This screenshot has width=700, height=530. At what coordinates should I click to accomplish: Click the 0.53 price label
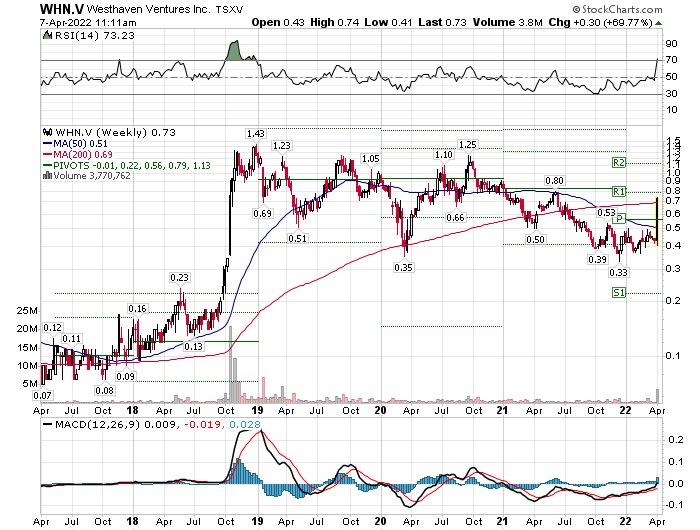(607, 213)
